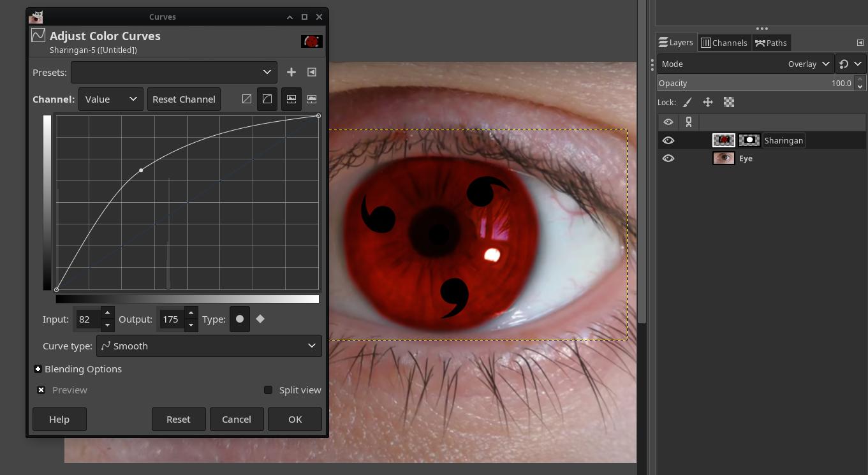Click the Output value field
The height and width of the screenshot is (475, 868).
point(170,319)
